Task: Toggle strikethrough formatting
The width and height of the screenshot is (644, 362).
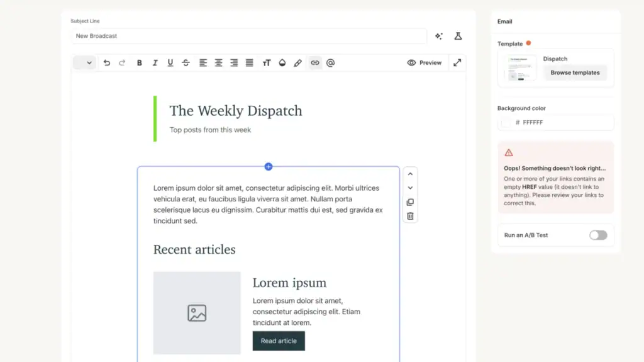Action: (186, 63)
